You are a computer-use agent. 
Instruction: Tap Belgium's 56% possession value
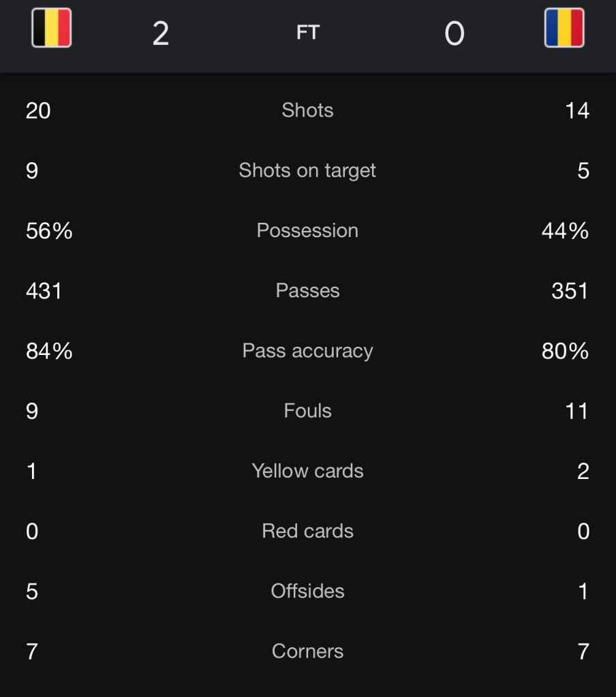(x=49, y=230)
